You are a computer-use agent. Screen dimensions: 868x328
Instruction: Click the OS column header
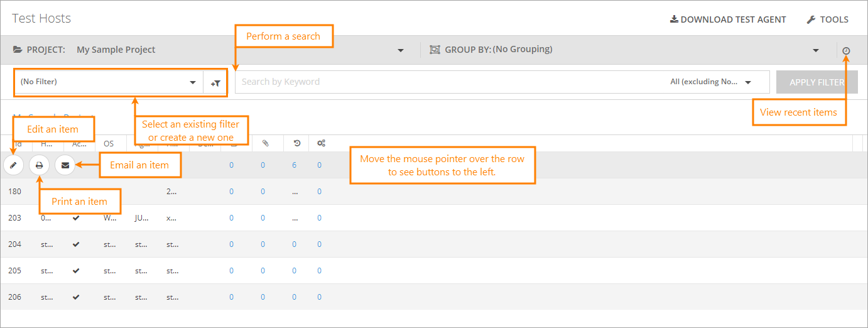click(109, 143)
